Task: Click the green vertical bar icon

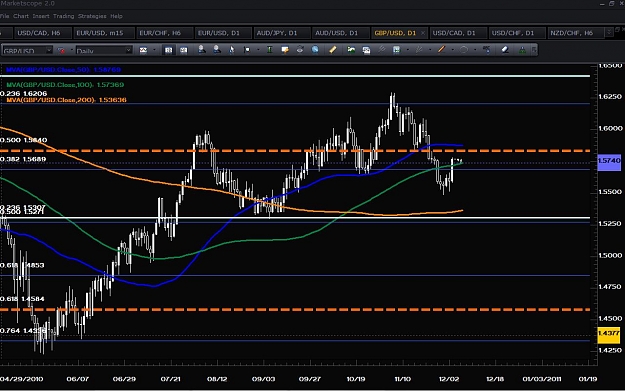Action: [x=269, y=50]
